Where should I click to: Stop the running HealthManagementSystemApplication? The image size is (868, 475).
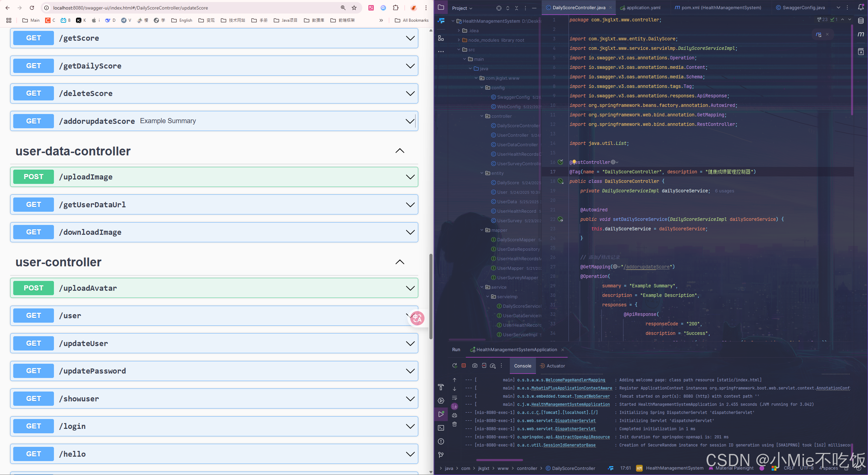coord(464,366)
